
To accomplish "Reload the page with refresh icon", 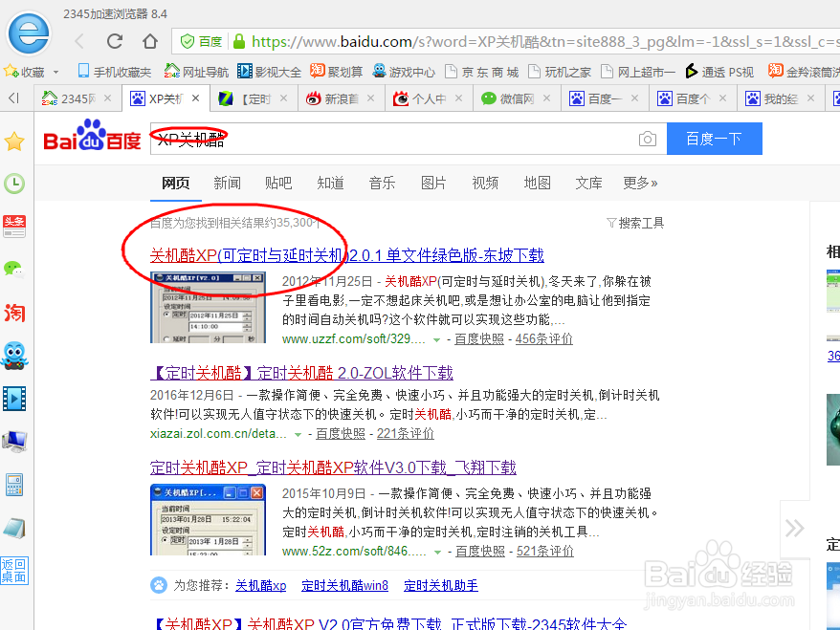I will (115, 41).
